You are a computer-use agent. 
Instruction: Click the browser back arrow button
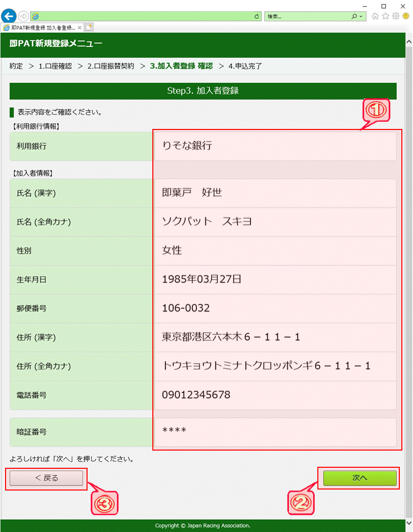pos(9,16)
